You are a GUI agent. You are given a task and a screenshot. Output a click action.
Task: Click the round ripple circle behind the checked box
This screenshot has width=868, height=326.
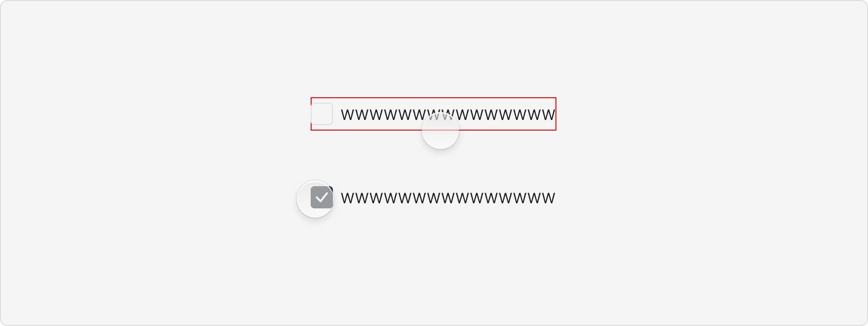(315, 199)
